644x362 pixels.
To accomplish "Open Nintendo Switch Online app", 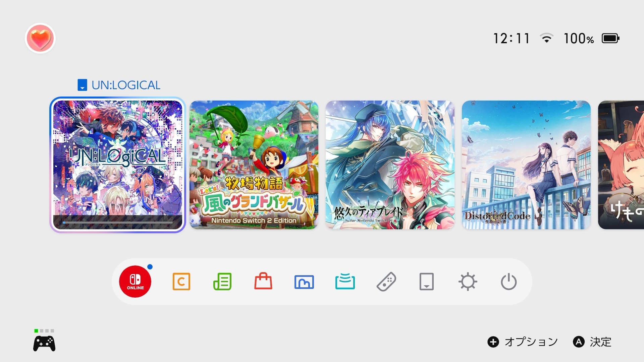I will (135, 282).
